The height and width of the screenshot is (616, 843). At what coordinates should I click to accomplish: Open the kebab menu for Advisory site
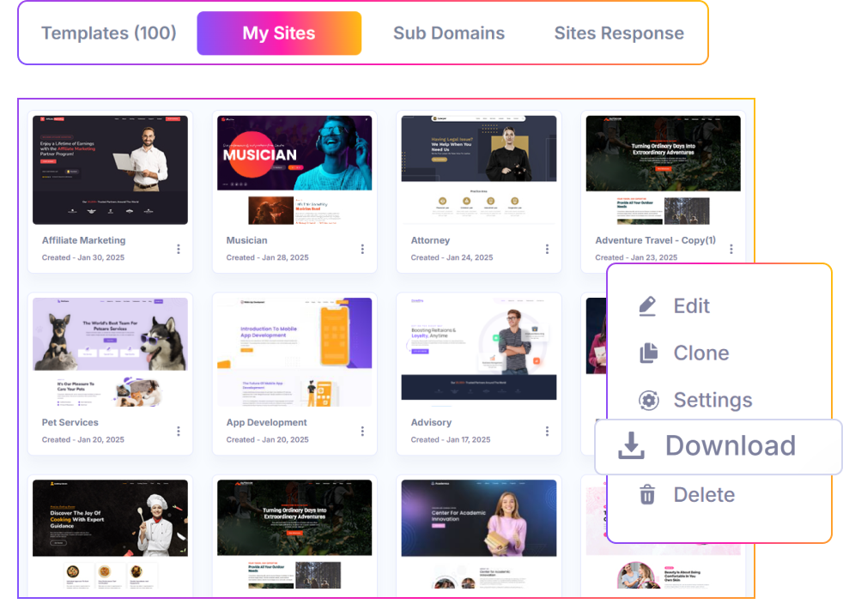coord(548,431)
